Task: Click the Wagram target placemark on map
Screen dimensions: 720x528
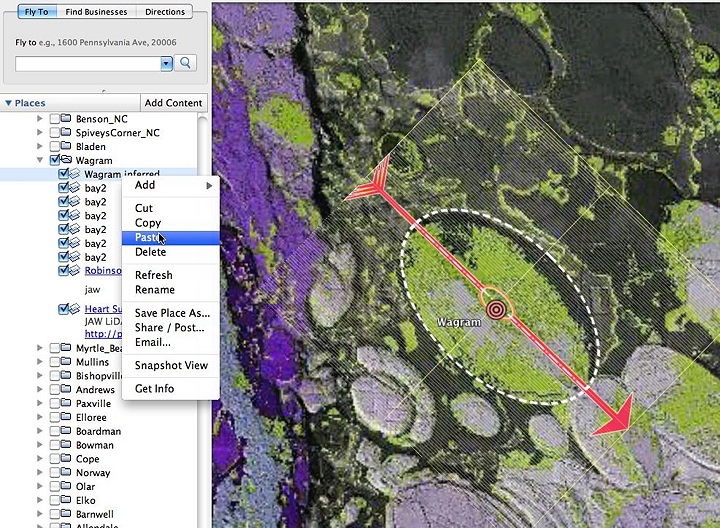Action: point(495,310)
